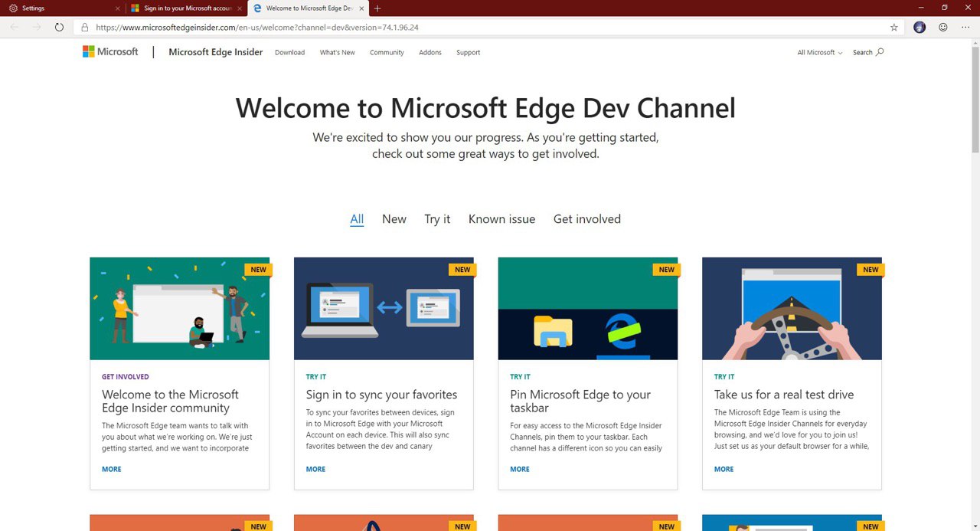Click MORE on the test drive card
Image resolution: width=980 pixels, height=531 pixels.
coord(724,469)
